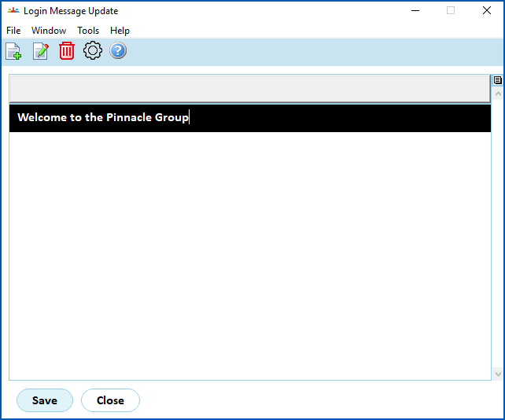Screen dimensions: 505x420
Task: Click the Close button at bottom
Action: pyautogui.click(x=110, y=400)
